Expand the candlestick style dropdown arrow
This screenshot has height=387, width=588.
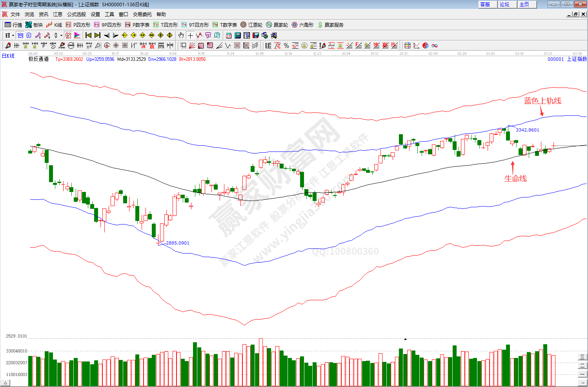[61, 35]
